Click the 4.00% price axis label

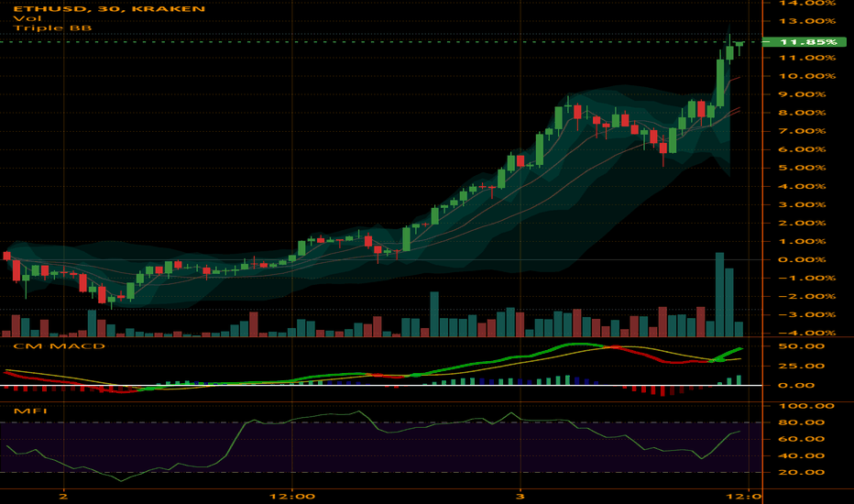click(802, 186)
